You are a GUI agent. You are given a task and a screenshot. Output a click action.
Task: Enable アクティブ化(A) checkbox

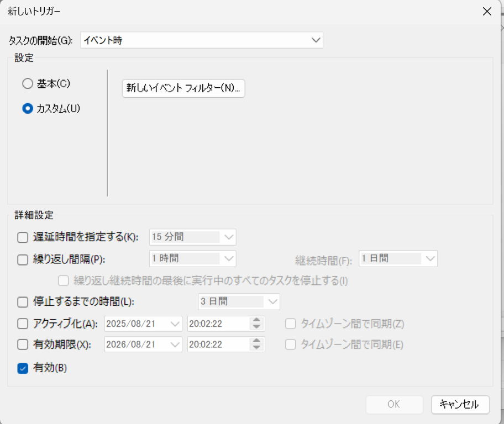click(x=23, y=324)
